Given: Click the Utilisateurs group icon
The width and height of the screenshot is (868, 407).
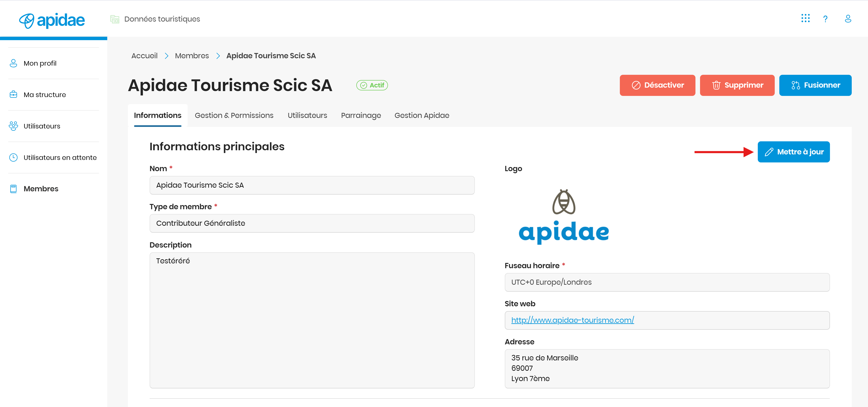Looking at the screenshot, I should (14, 126).
